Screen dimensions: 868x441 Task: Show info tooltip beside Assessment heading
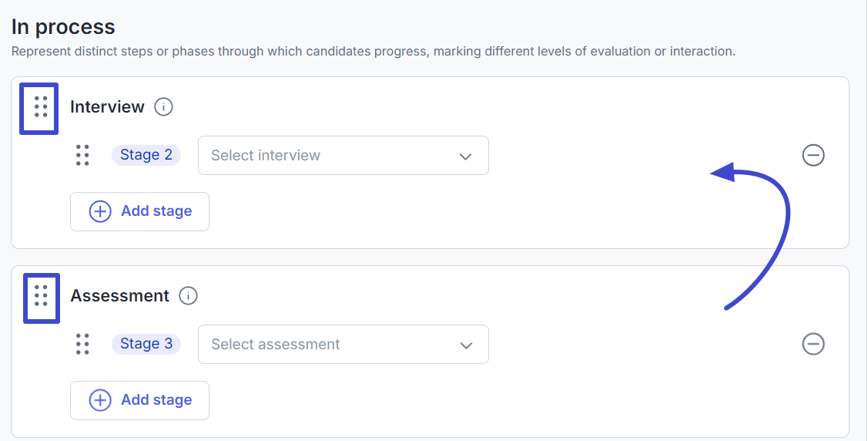(x=188, y=296)
